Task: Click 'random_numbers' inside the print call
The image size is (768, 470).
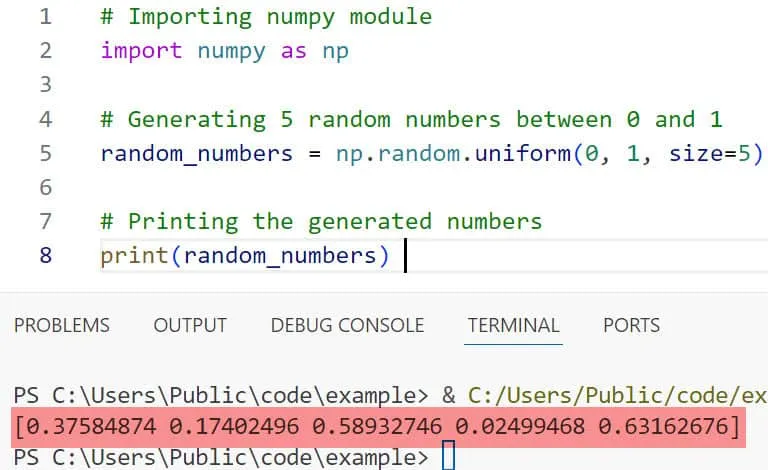Action: coord(280,256)
